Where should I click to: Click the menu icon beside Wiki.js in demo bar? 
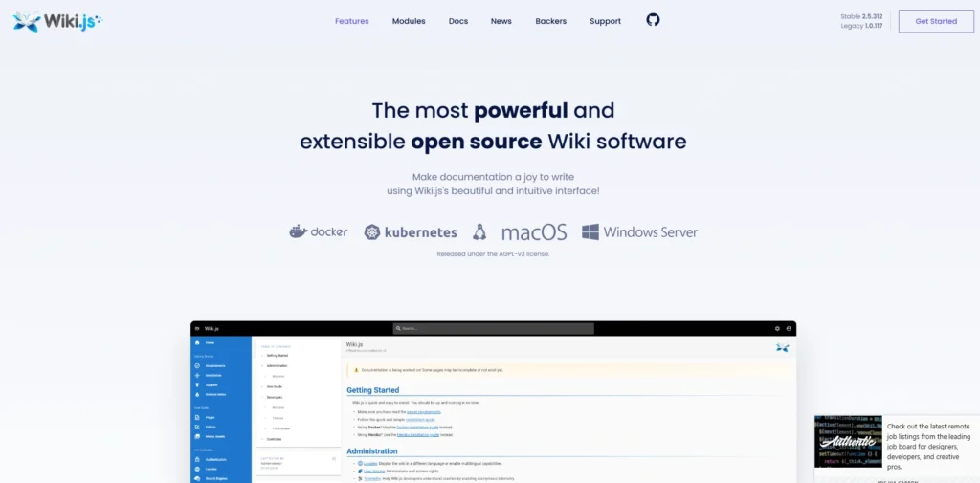[197, 329]
